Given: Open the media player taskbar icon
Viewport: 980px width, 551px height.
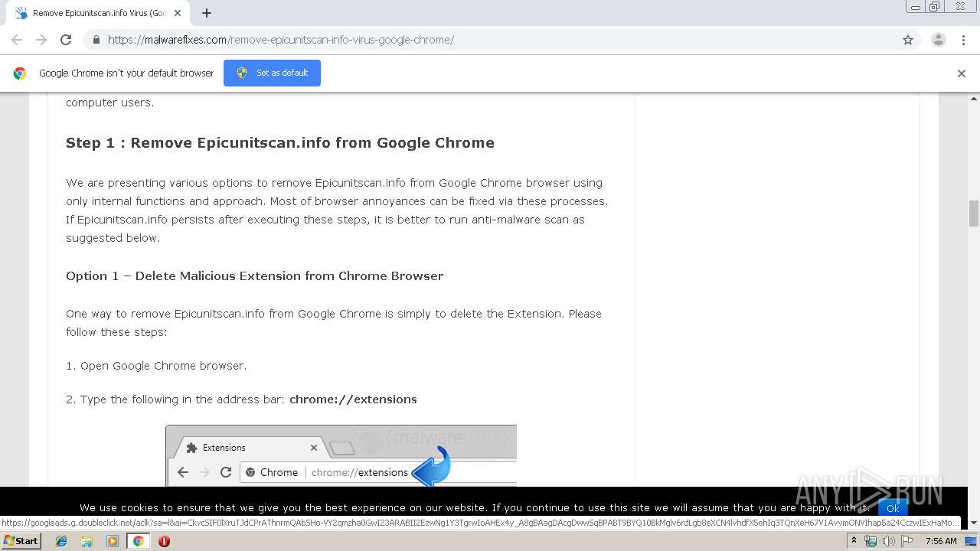Looking at the screenshot, I should point(113,541).
